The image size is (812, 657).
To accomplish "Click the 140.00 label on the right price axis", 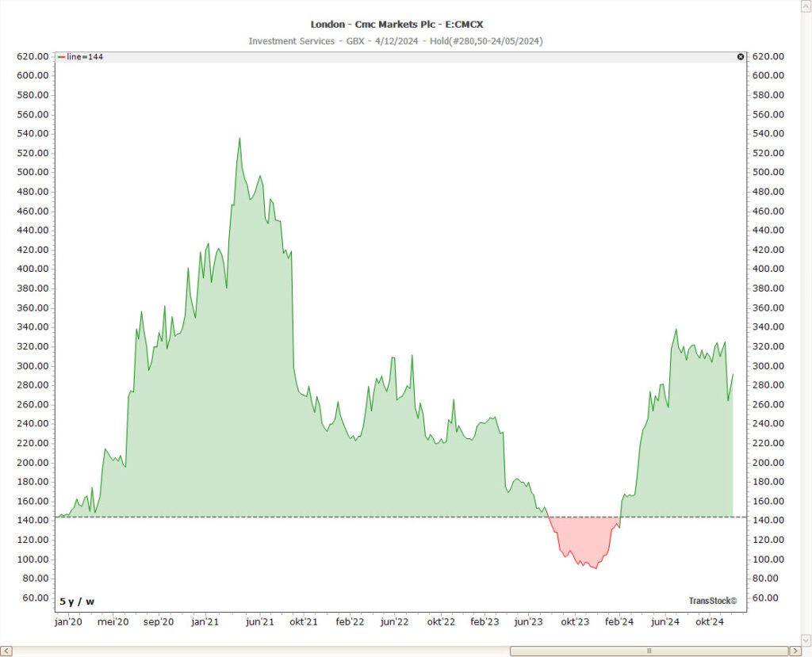I will pyautogui.click(x=768, y=520).
